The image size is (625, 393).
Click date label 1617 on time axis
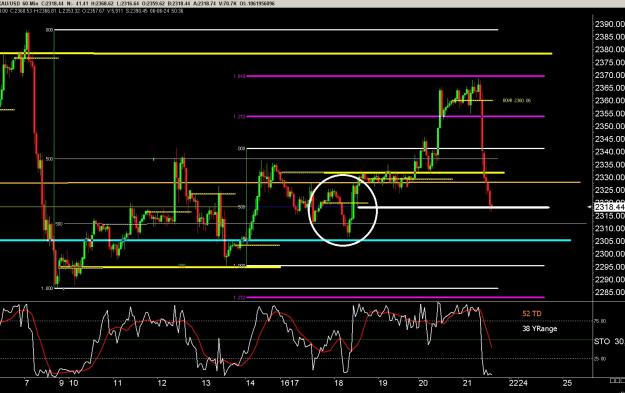289,383
